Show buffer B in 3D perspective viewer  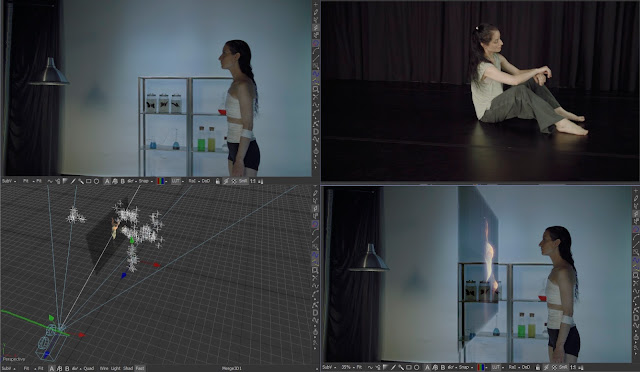tap(67, 368)
